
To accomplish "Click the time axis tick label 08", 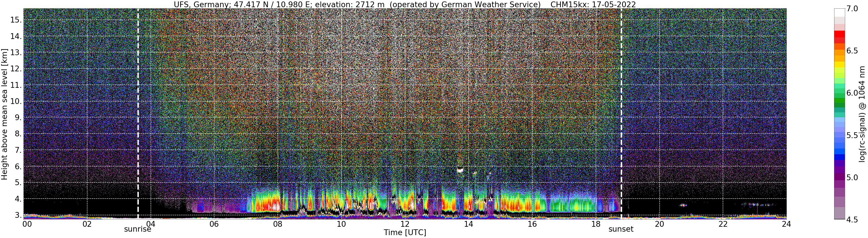I will [278, 224].
